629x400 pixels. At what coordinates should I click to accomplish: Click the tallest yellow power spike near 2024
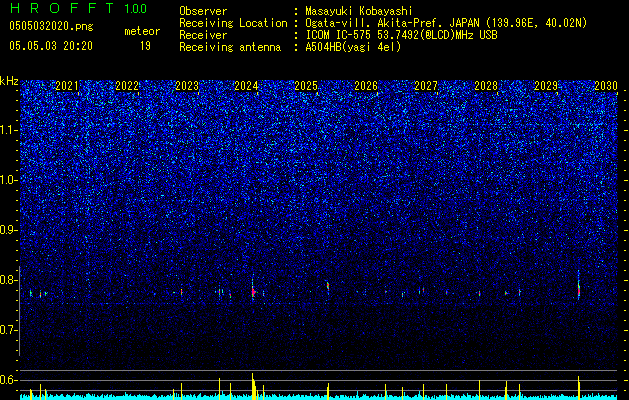[253, 386]
